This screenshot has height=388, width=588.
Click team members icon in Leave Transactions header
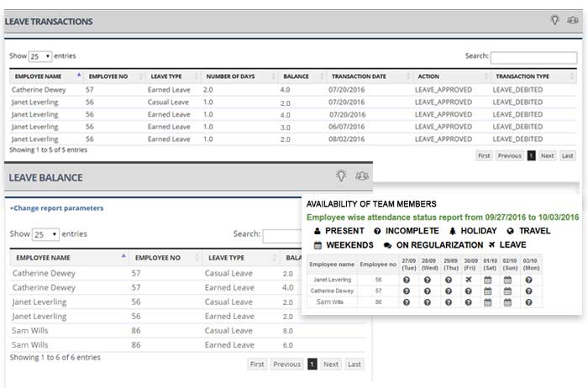pyautogui.click(x=572, y=20)
